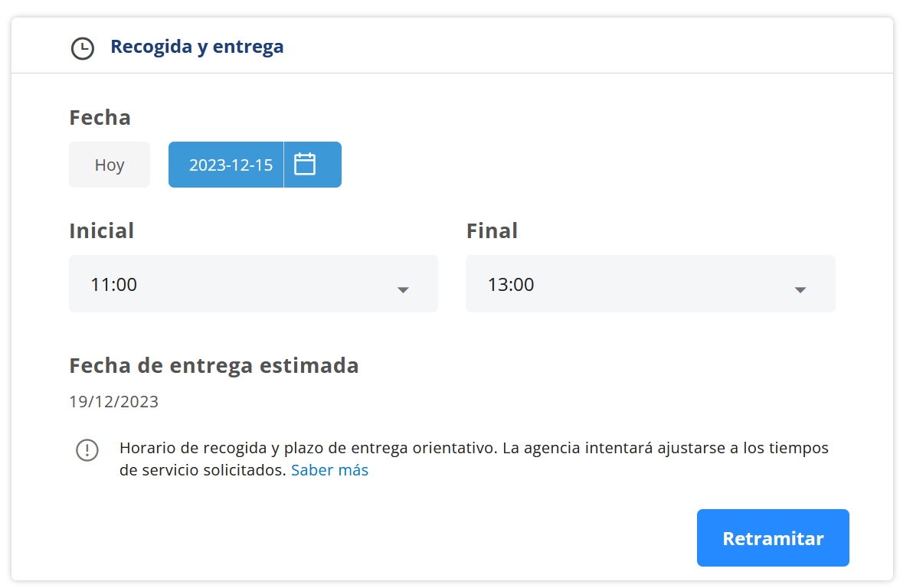The image size is (900, 588).
Task: Click the dropdown arrow on the Inicial field
Action: pos(402,290)
